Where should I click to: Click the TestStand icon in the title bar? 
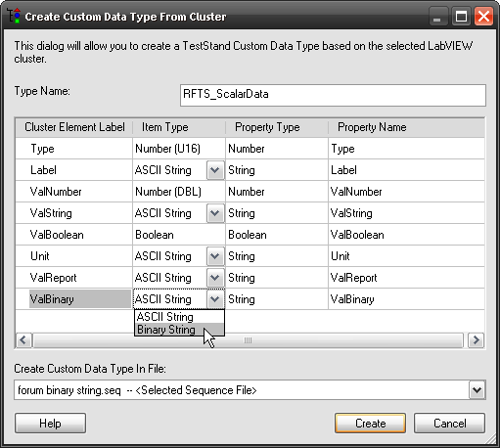(14, 16)
